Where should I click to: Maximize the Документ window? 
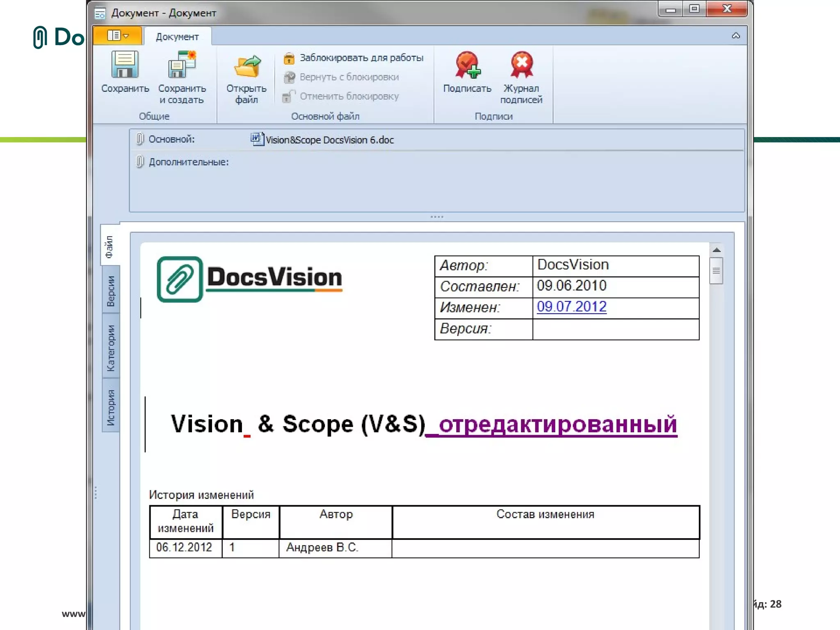(694, 9)
